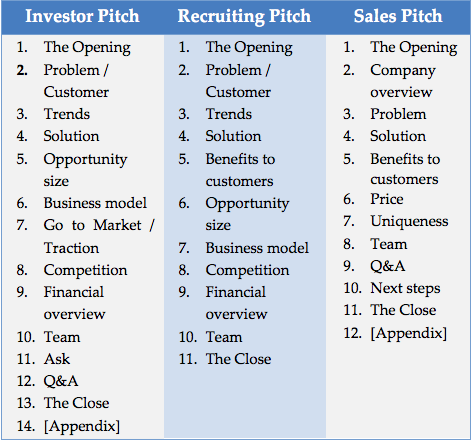Click Go to Market / Traction item
The image size is (472, 441).
click(99, 236)
